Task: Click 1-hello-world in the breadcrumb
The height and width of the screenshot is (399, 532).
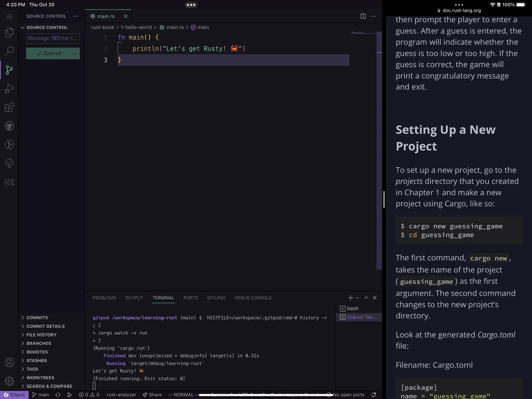Action: tap(136, 27)
